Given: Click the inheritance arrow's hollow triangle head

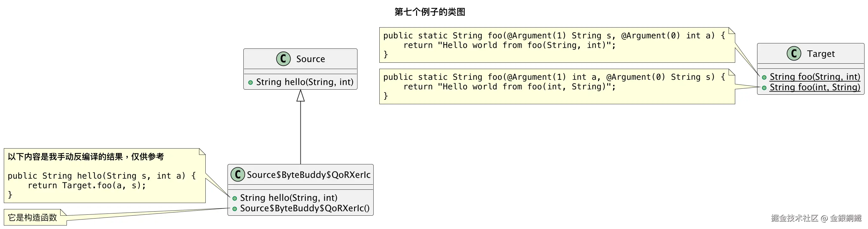Looking at the screenshot, I should 300,96.
